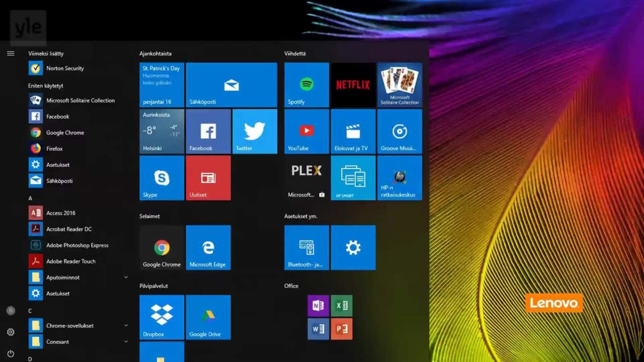Open the Twitter tile
644x362 pixels.
tap(255, 131)
